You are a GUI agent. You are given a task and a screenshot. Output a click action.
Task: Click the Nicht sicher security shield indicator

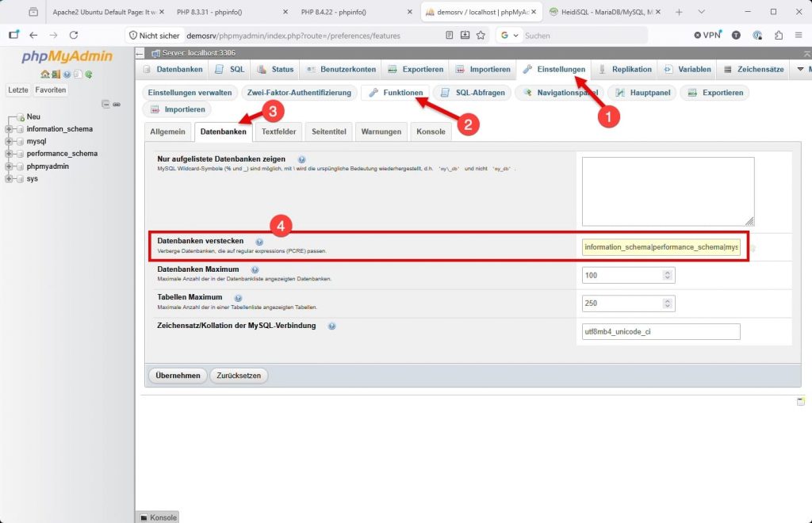155,36
